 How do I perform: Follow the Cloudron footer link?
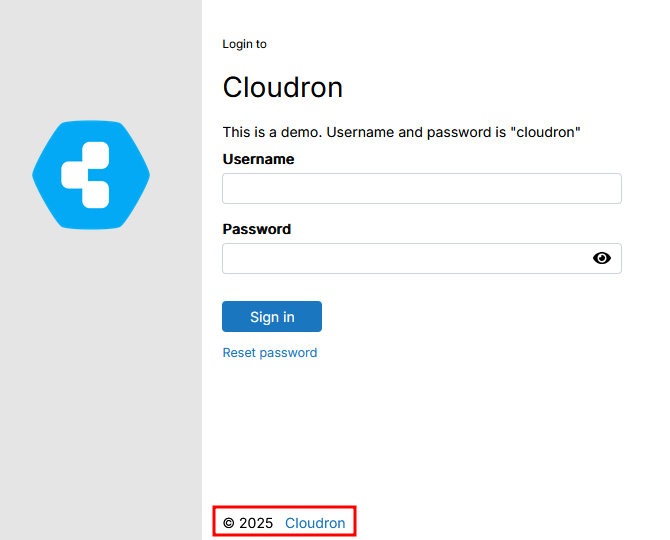coord(315,523)
